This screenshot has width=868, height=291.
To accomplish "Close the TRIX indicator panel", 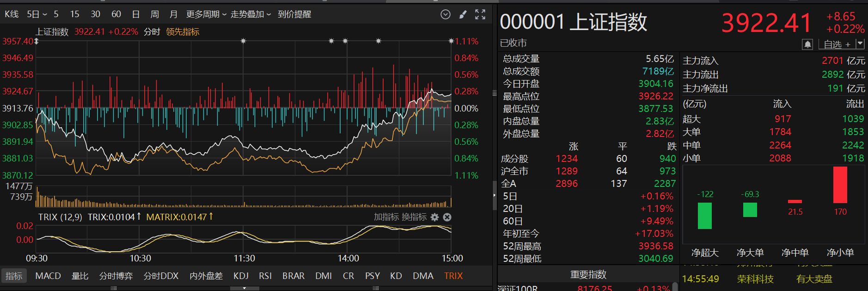I will (447, 217).
